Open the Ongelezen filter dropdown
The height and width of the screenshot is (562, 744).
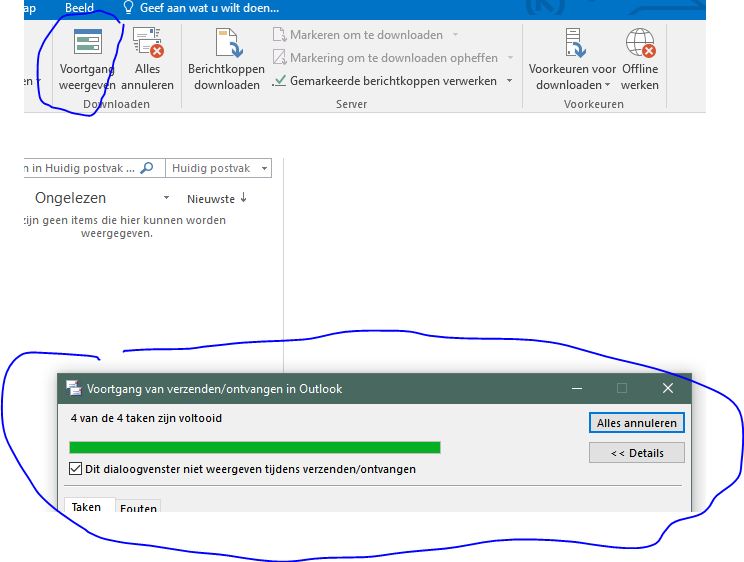(164, 199)
